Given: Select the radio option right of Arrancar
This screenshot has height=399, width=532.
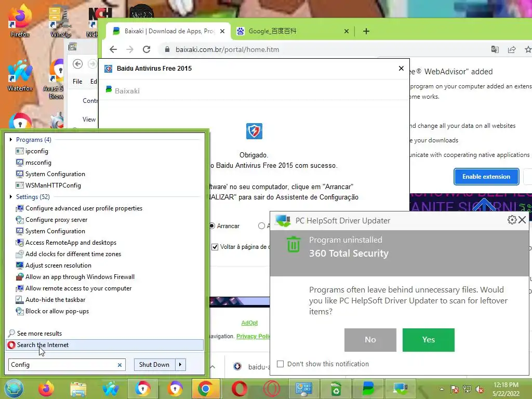Looking at the screenshot, I should (x=261, y=226).
